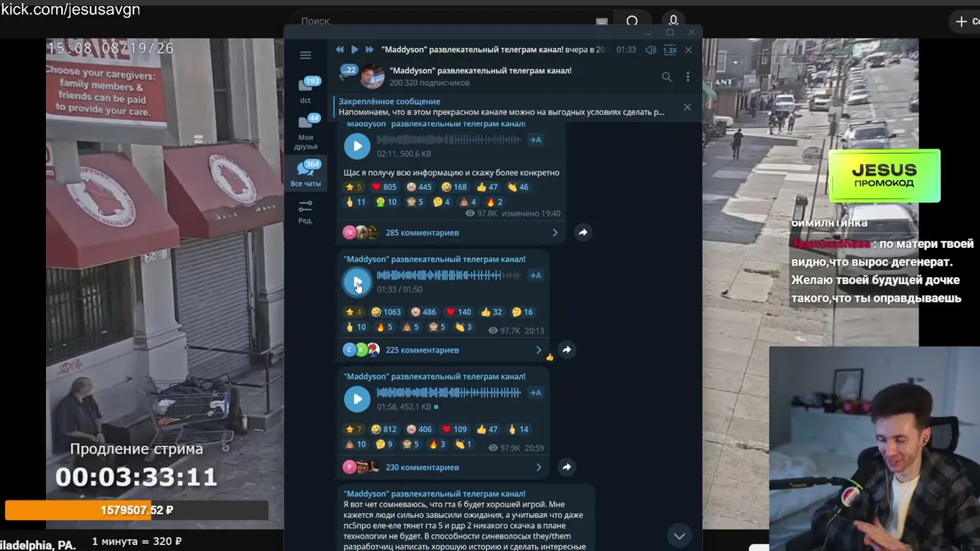The width and height of the screenshot is (980, 551).
Task: Seek within the 02:11 voice message waveform
Action: tap(449, 140)
